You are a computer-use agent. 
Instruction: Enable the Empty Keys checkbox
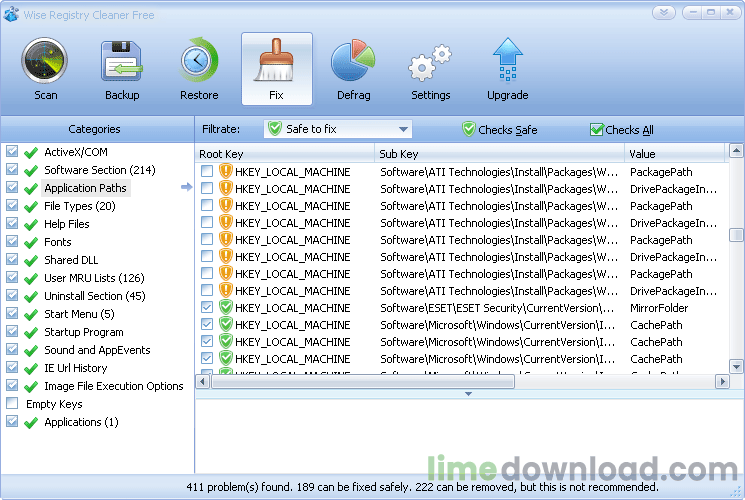coord(12,403)
